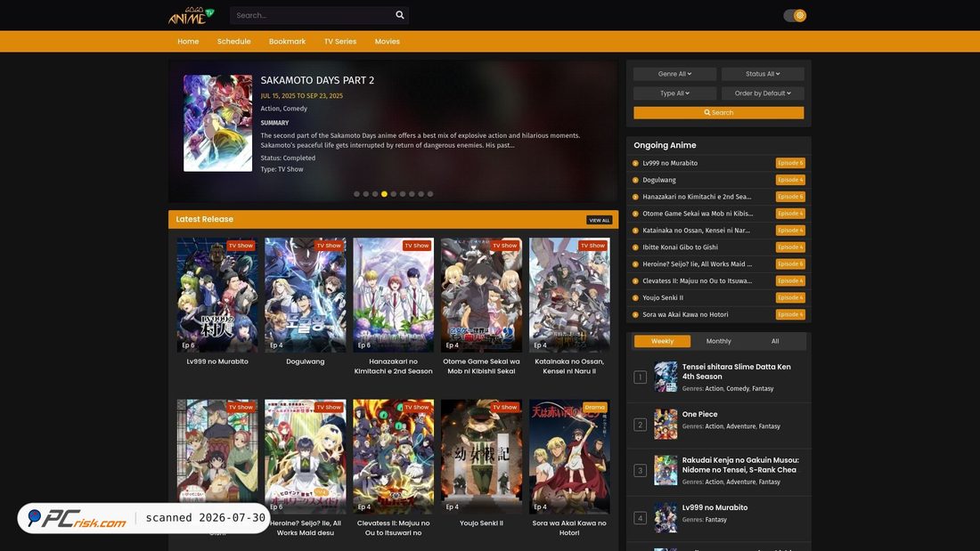The height and width of the screenshot is (551, 980).
Task: Select the sixth carousel dot
Action: [x=403, y=194]
